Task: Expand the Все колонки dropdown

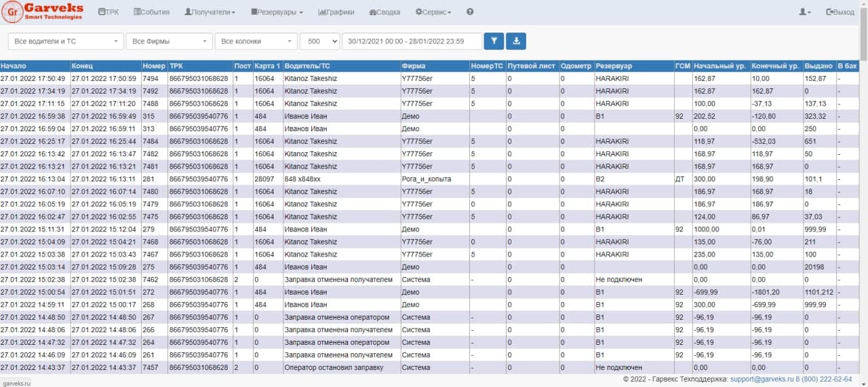Action: point(256,41)
